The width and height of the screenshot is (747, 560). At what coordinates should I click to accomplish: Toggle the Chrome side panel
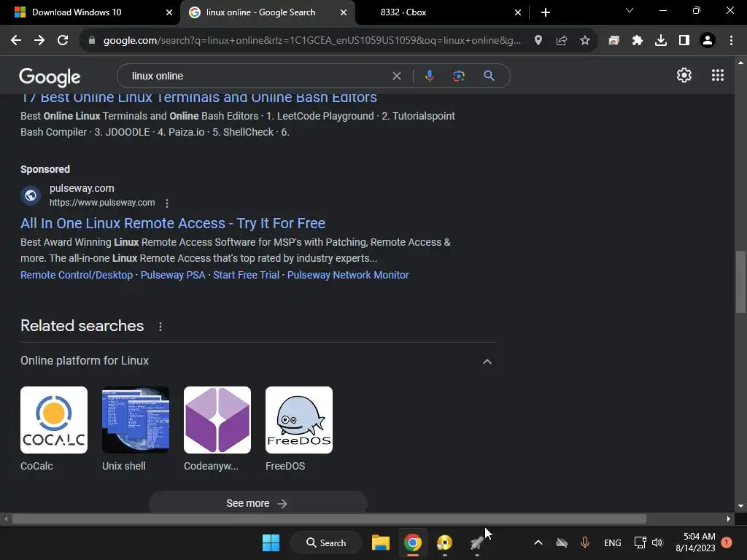(x=684, y=41)
